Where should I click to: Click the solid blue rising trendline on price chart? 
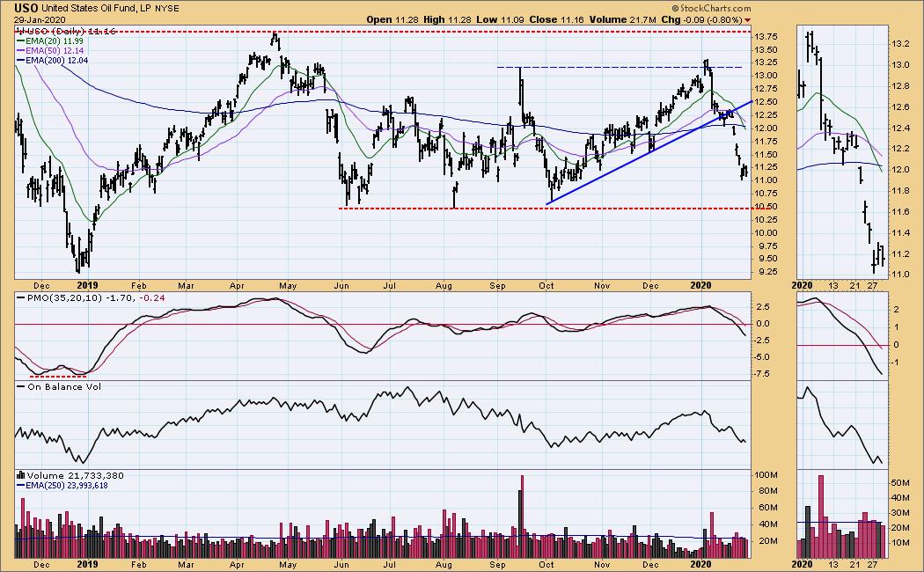[649, 152]
